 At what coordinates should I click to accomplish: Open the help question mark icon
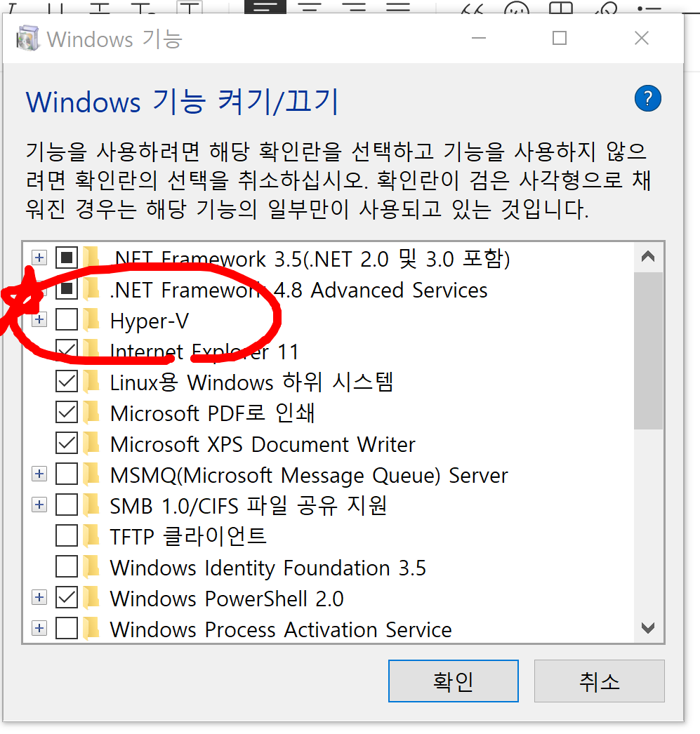pos(647,98)
